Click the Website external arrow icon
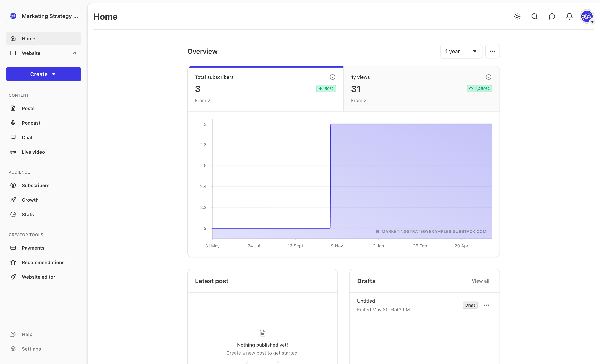Viewport: 600px width, 364px height. click(74, 53)
